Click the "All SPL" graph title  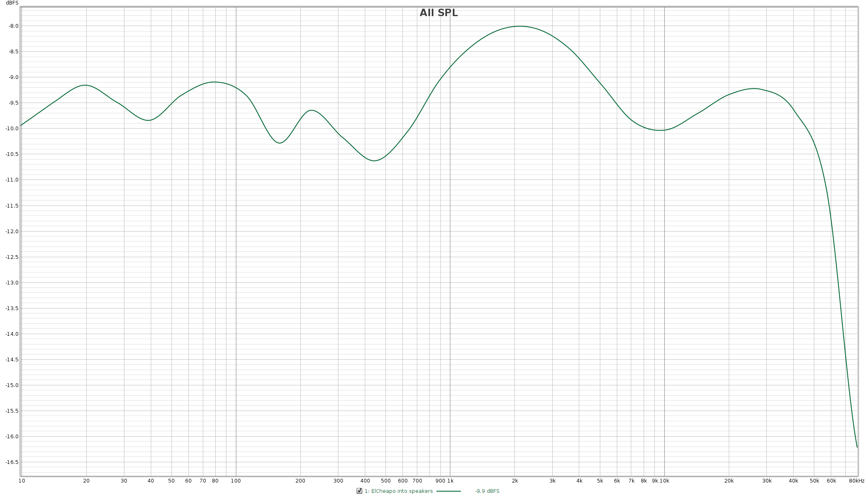(439, 13)
